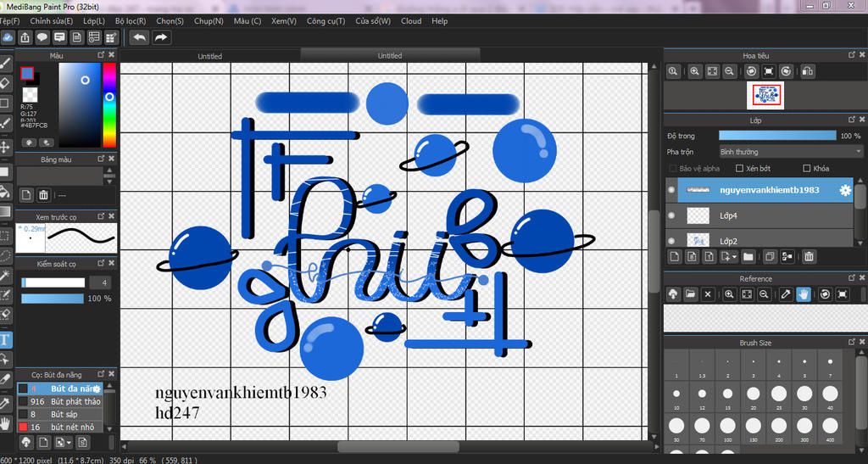Create a new folder in layer panel
This screenshot has width=868, height=464.
[748, 256]
